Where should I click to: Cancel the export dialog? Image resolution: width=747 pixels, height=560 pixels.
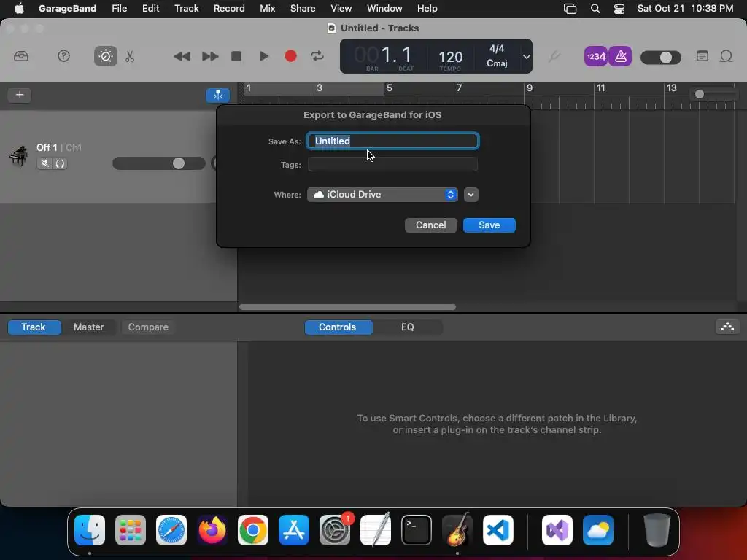tap(430, 225)
